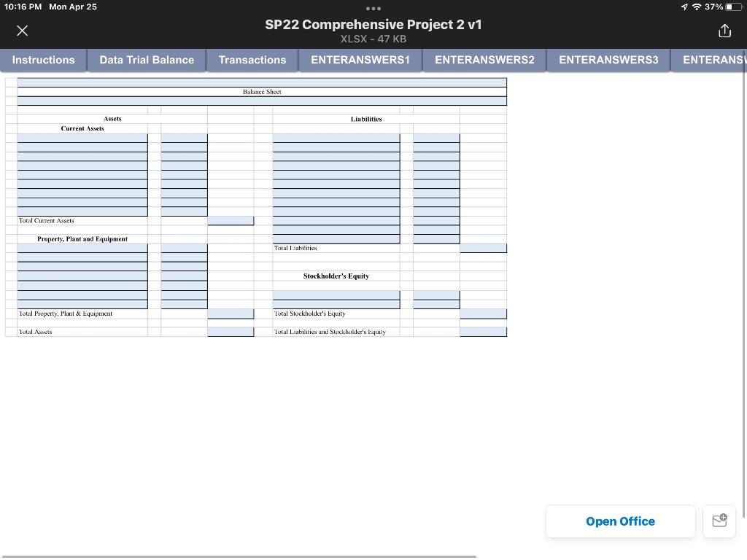Click the Total Liabilities amount cell

coord(483,248)
